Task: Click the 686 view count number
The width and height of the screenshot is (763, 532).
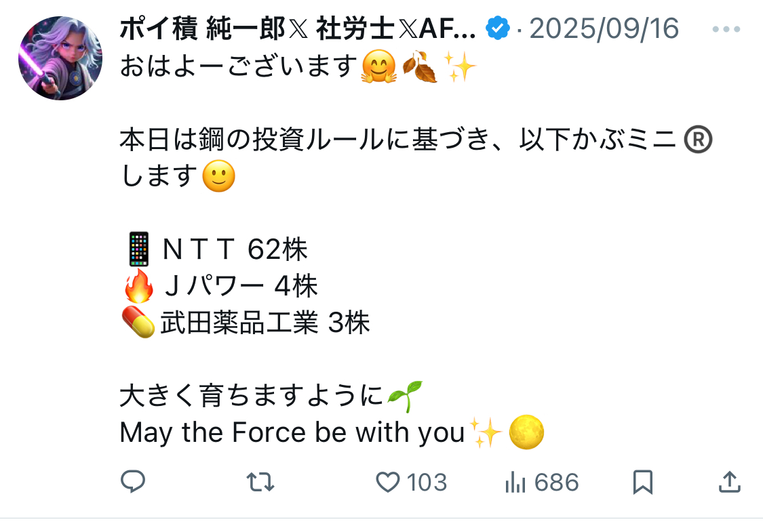Action: click(x=557, y=483)
